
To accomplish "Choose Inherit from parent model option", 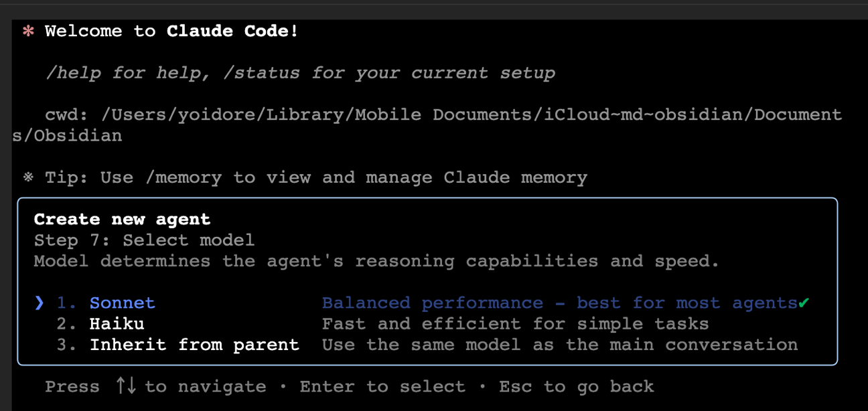I will coord(194,345).
